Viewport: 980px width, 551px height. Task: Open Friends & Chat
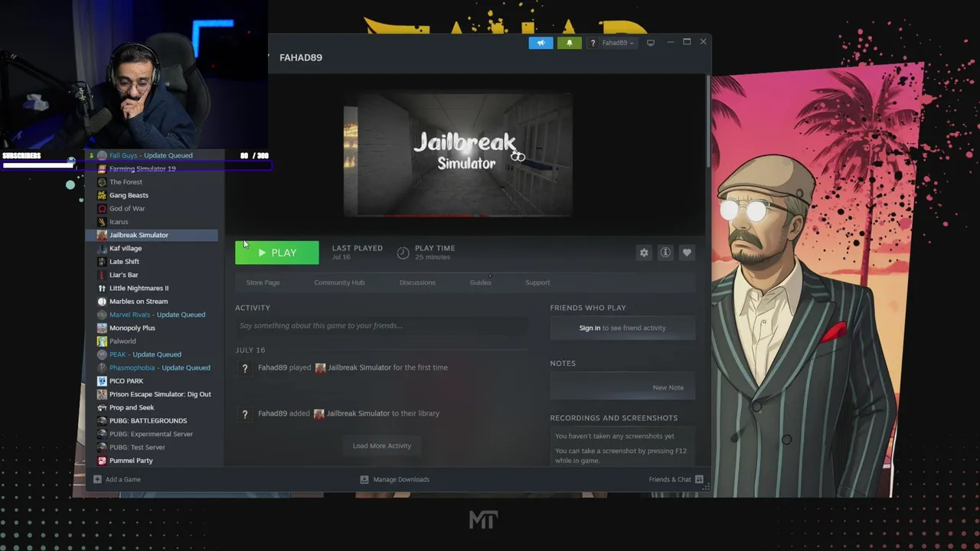(x=670, y=479)
